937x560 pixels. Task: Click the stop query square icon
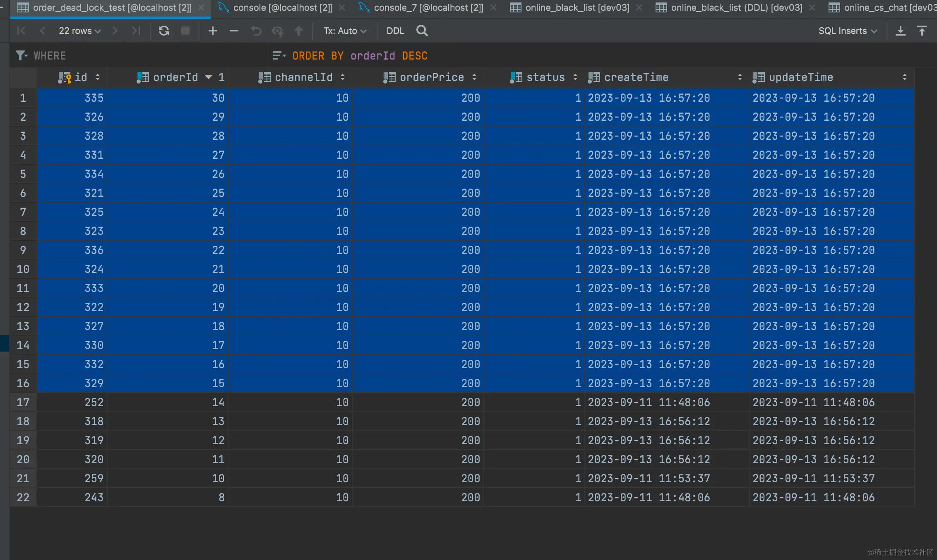(x=185, y=31)
